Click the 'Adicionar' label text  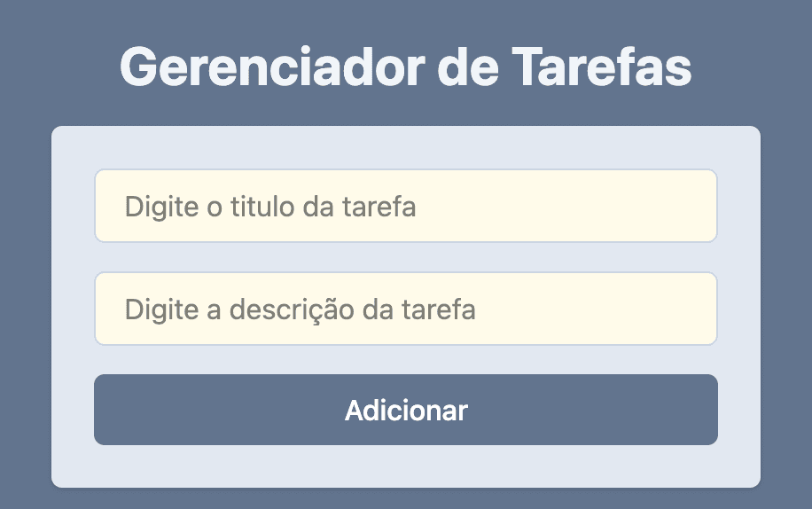coord(406,411)
